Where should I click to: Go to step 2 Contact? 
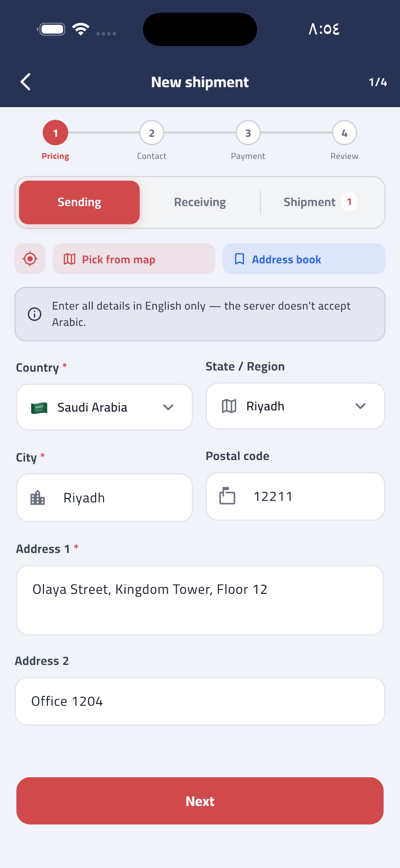tap(152, 133)
